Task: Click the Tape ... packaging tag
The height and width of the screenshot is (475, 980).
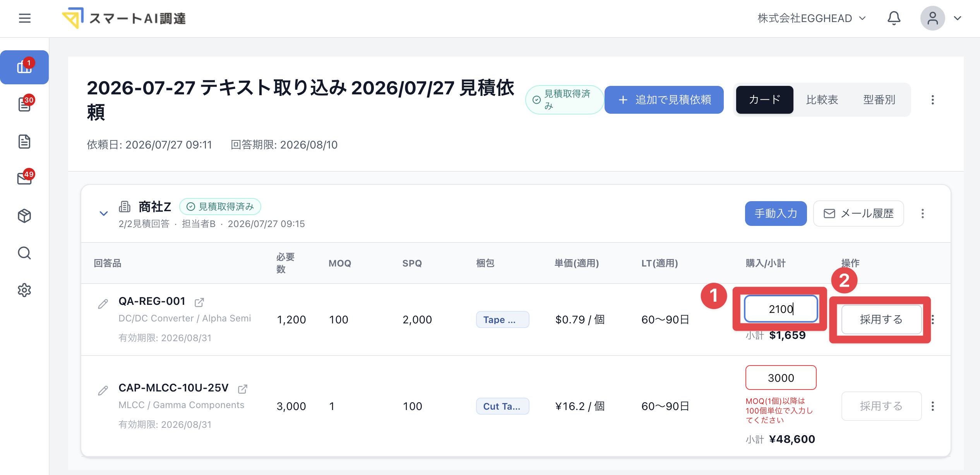Action: pyautogui.click(x=502, y=320)
